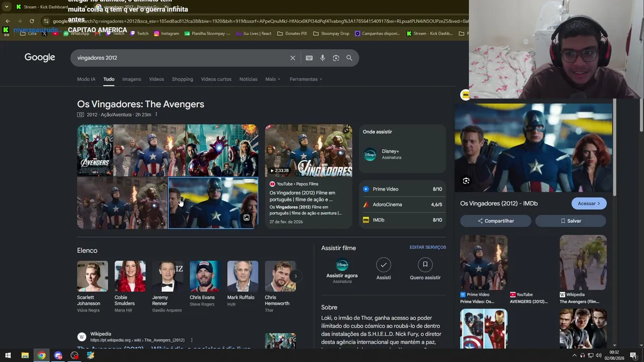Open the Instagram bookmark
This screenshot has height=362, width=644.
[167, 34]
